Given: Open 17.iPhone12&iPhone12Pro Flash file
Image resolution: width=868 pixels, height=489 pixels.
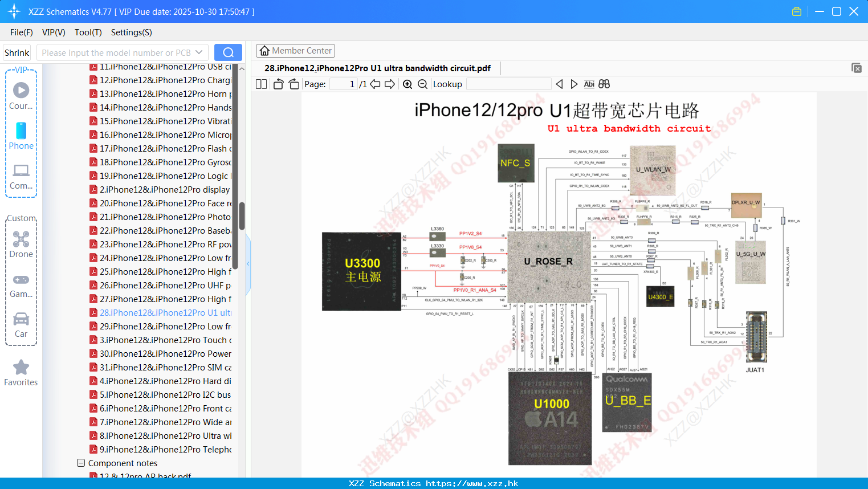Looking at the screenshot, I should click(161, 149).
